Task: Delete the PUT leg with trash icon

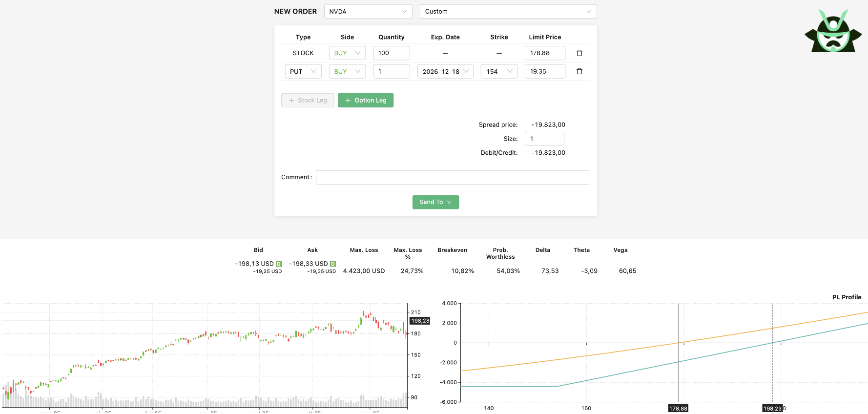Action: (579, 71)
